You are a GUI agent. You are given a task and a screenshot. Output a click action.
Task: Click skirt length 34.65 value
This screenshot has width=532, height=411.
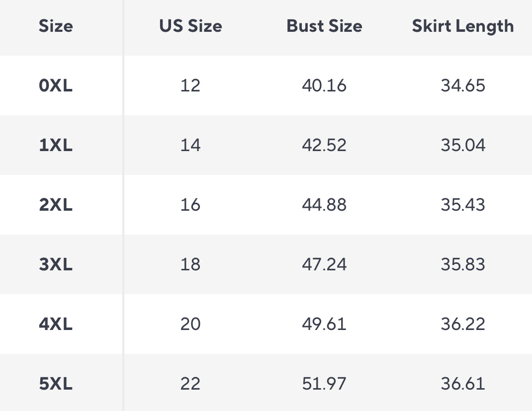point(462,85)
